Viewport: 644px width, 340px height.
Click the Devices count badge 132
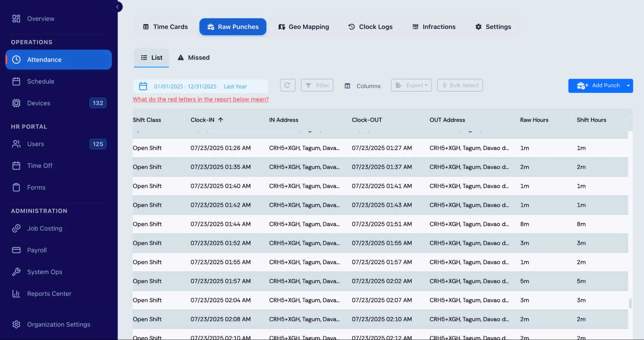(x=98, y=103)
